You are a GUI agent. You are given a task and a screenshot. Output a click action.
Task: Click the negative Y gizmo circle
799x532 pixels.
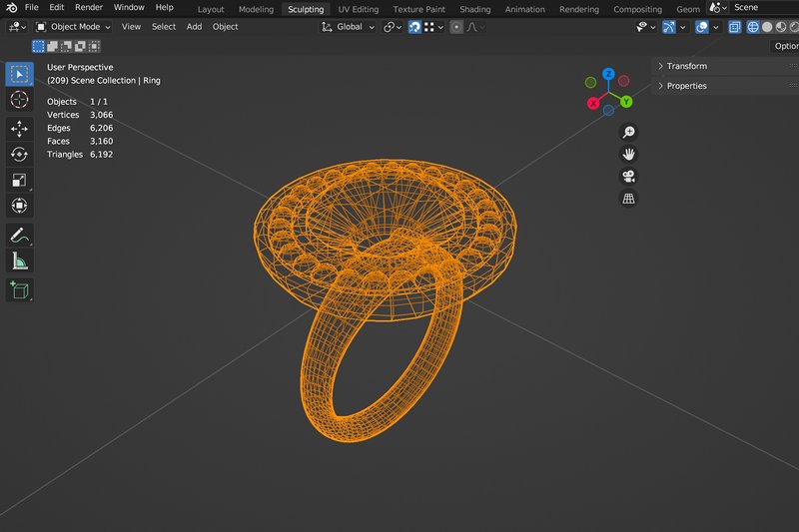(x=590, y=82)
